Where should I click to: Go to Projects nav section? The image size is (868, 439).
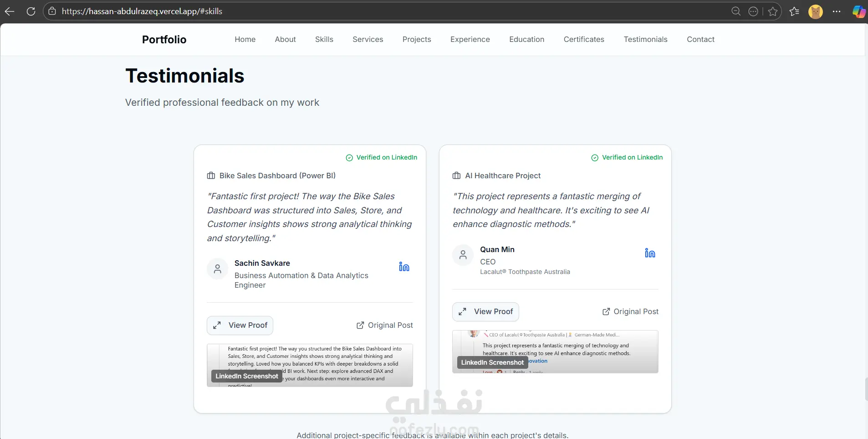pos(417,39)
